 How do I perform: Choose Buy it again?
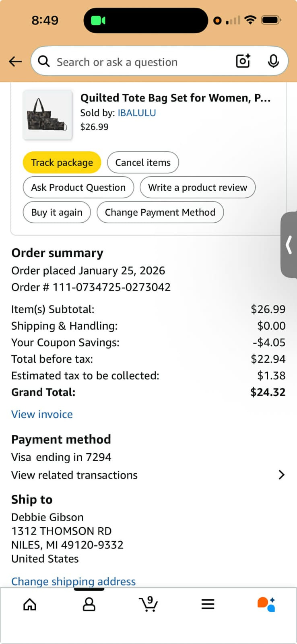(x=57, y=213)
